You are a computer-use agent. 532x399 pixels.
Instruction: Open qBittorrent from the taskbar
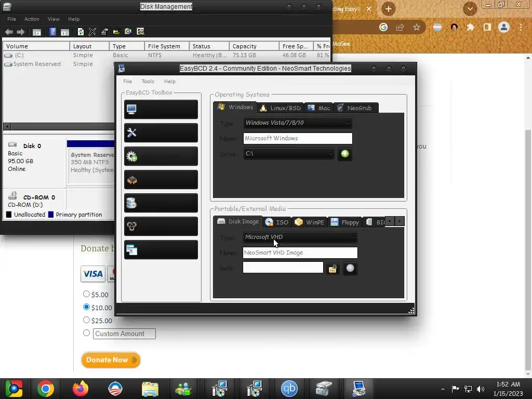point(289,389)
